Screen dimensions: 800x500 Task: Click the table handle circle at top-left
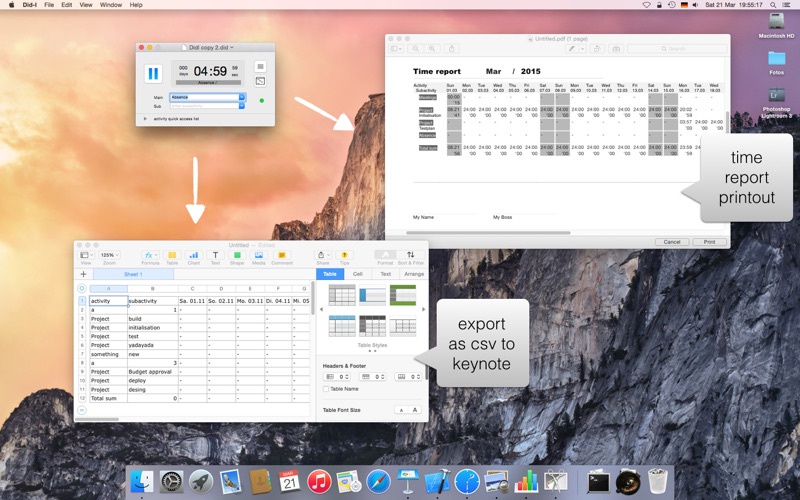82,289
